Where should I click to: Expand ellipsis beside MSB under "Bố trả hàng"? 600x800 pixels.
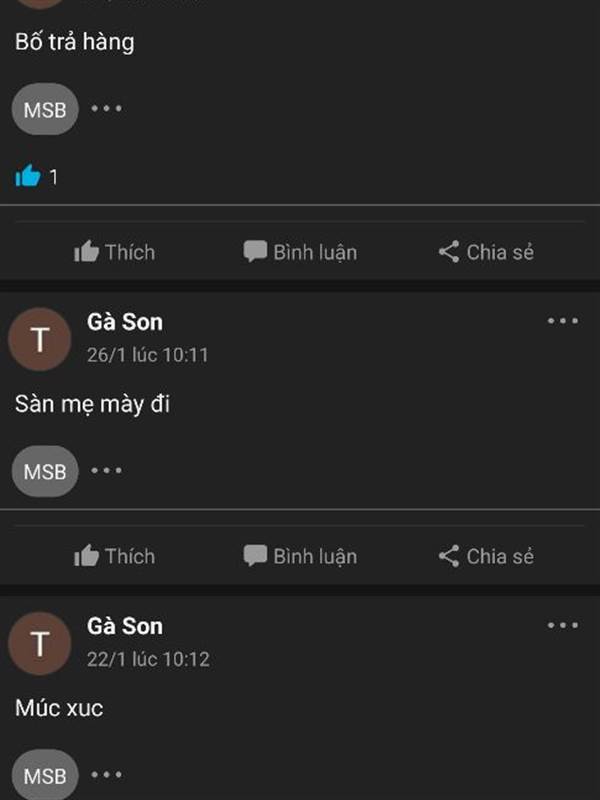click(x=107, y=109)
